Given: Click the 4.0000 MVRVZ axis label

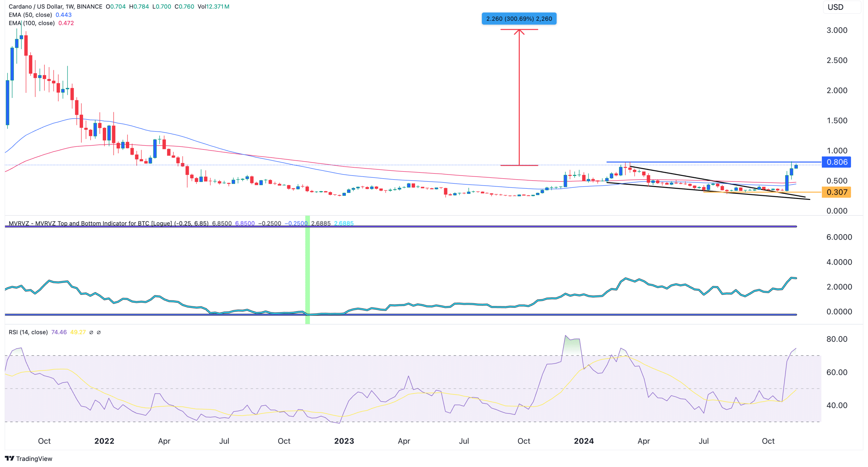Looking at the screenshot, I should click(839, 262).
